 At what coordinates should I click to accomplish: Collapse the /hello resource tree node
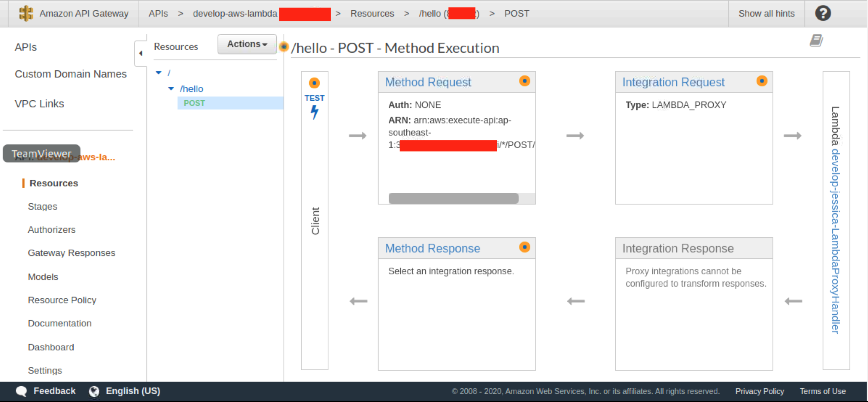171,89
